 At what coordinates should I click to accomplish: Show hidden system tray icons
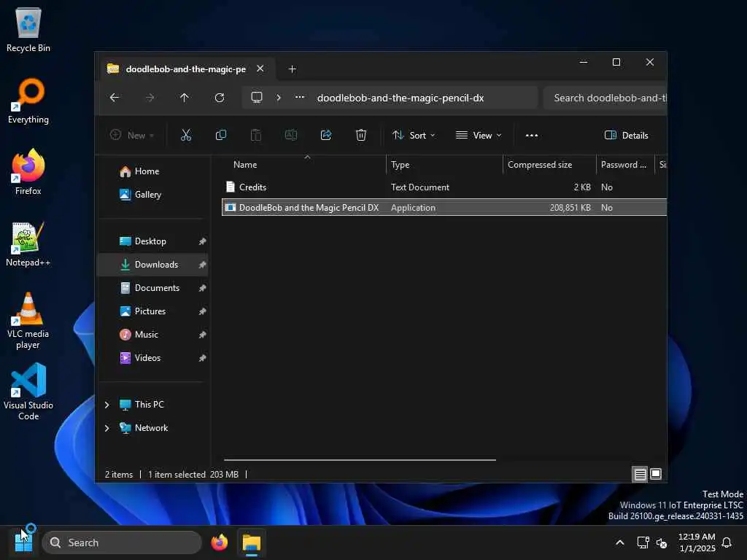620,542
